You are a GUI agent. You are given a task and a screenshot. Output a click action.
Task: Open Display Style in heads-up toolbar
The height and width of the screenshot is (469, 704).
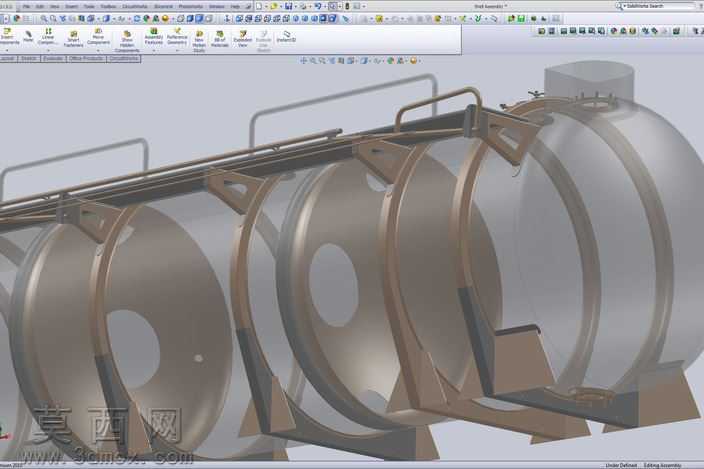tap(364, 61)
